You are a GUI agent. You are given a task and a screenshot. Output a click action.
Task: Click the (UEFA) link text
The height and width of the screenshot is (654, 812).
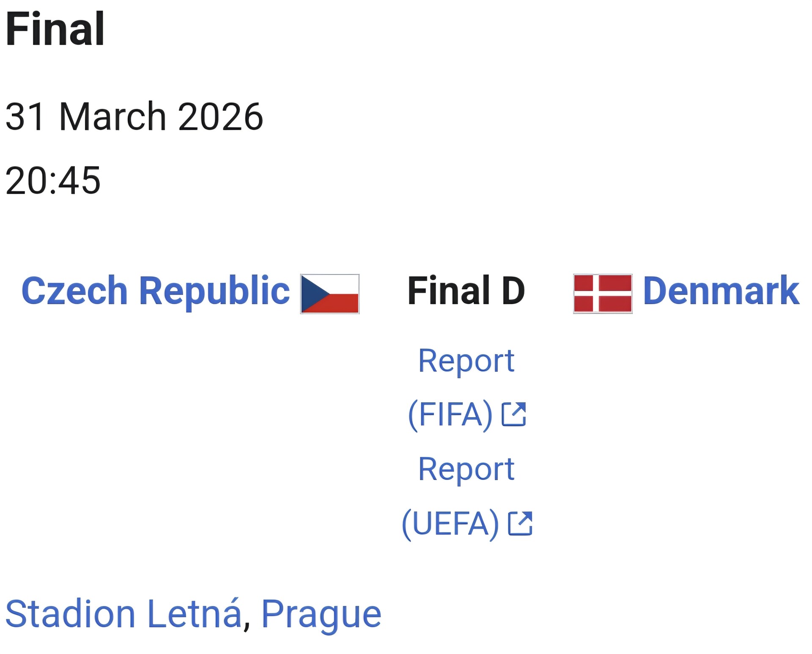click(450, 524)
